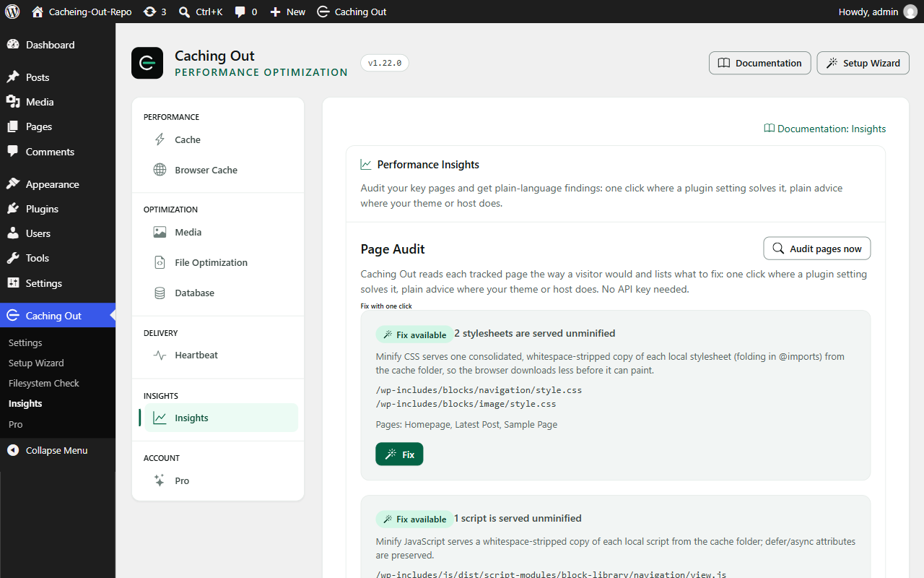Open the Cacheing-Out-Repo site home link
This screenshot has height=578, width=924.
click(82, 12)
